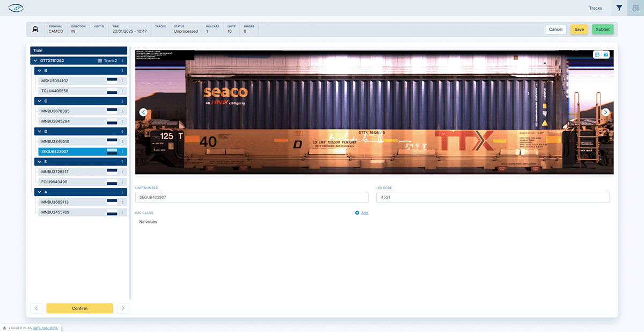Toggle position indicator for TCLU4405556
This screenshot has height=332, width=644.
coord(112,91)
